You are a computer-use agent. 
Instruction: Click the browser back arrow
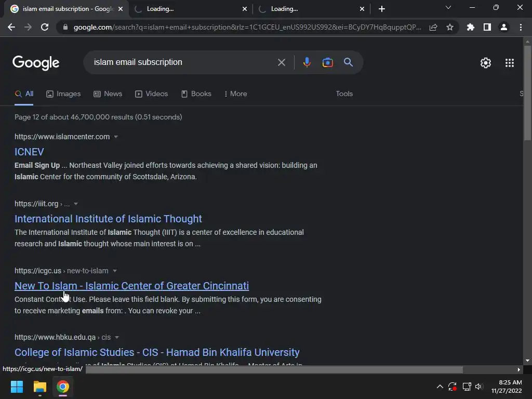tap(11, 27)
